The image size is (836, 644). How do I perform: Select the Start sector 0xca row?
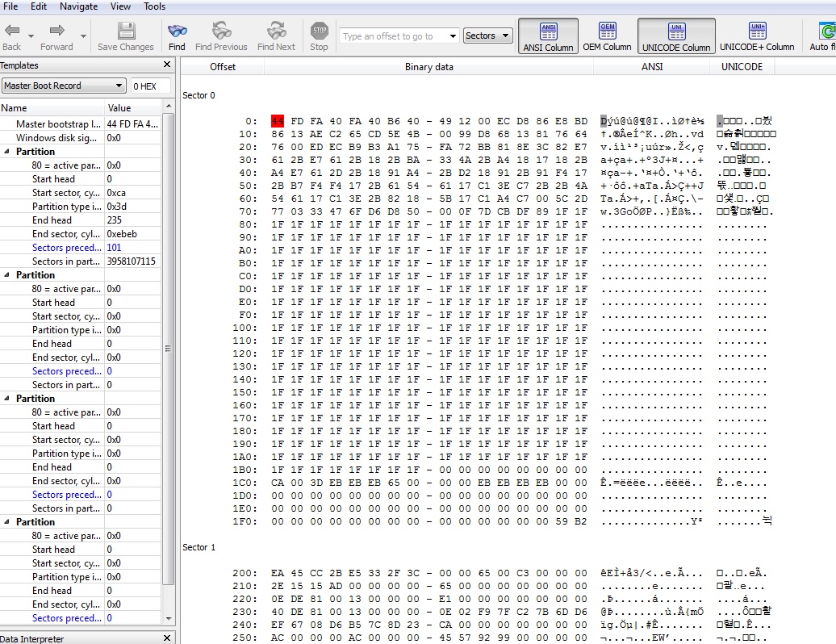point(80,192)
